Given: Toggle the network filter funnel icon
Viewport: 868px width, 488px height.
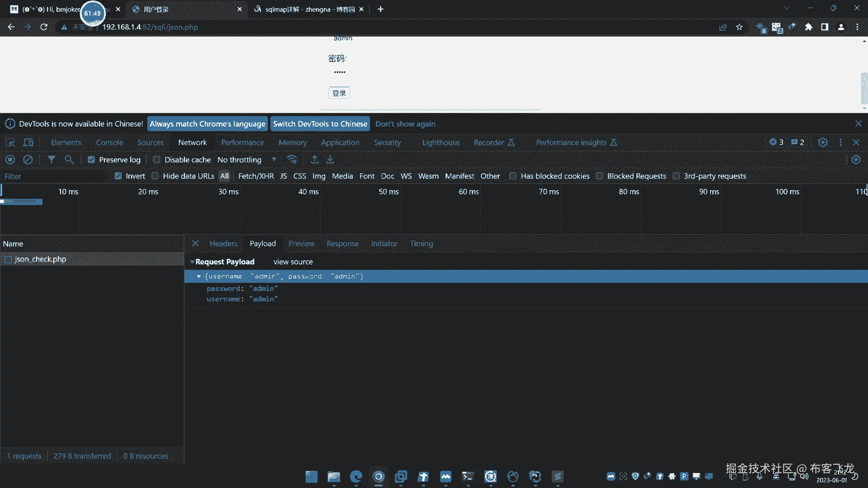Looking at the screenshot, I should [x=52, y=160].
